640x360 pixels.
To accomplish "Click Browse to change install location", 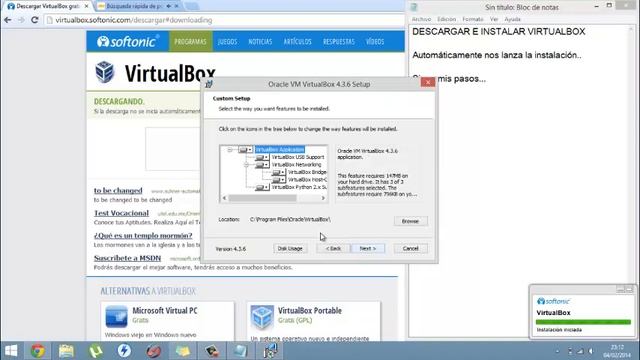I will click(411, 221).
